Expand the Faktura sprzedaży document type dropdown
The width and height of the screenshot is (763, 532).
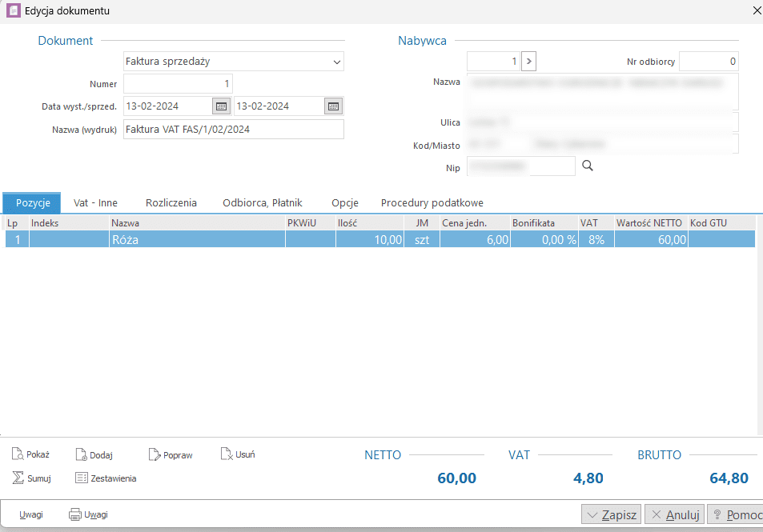click(x=336, y=62)
